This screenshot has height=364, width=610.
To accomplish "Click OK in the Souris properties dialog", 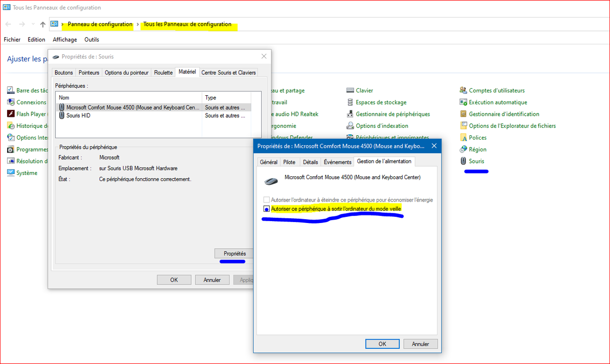I will pyautogui.click(x=174, y=280).
